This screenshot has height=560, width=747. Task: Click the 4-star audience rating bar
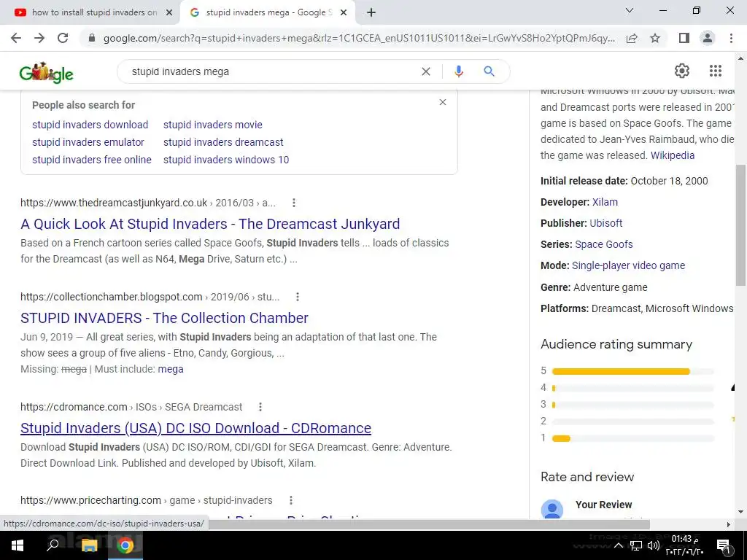tap(632, 388)
